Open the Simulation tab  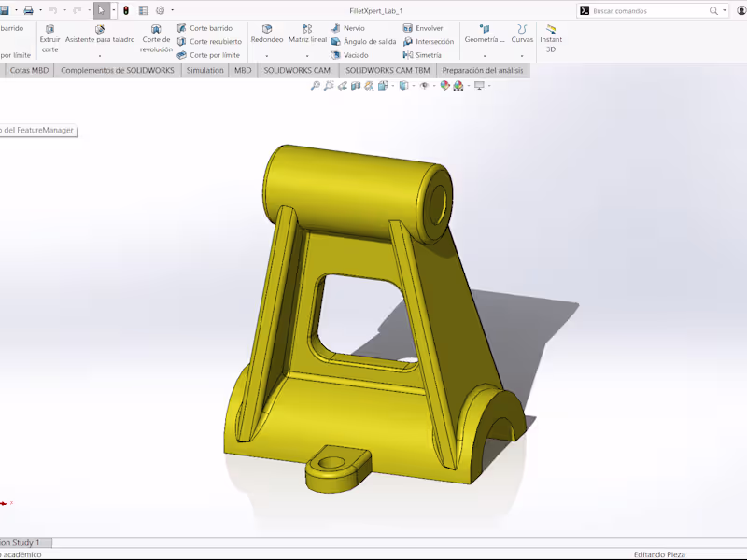click(x=204, y=71)
